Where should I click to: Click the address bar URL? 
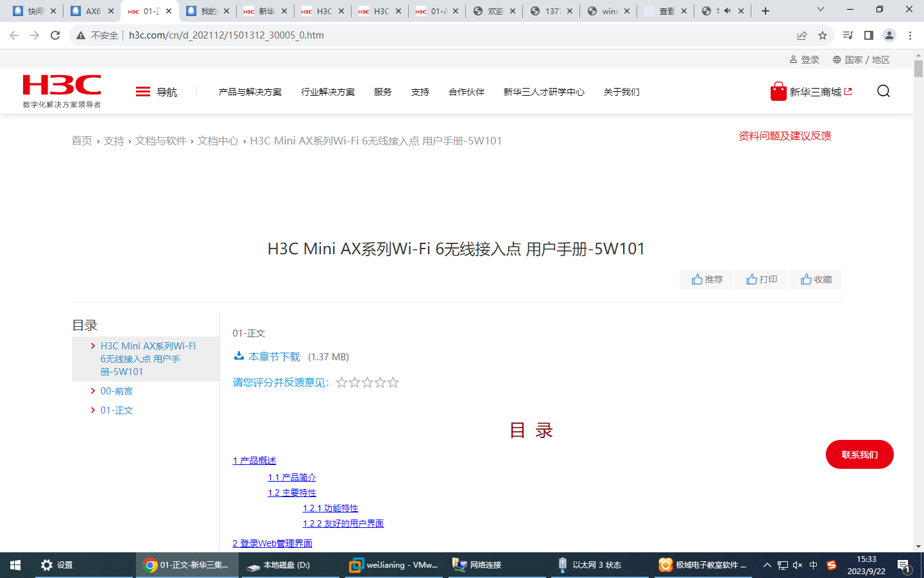tap(227, 35)
